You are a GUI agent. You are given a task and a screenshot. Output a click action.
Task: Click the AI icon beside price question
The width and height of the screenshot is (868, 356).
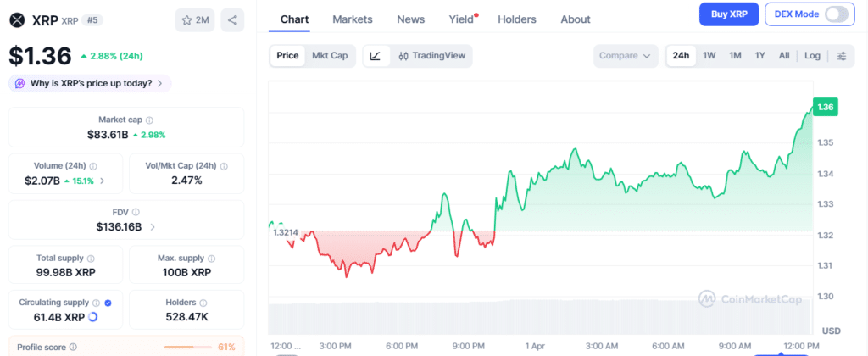coord(20,84)
